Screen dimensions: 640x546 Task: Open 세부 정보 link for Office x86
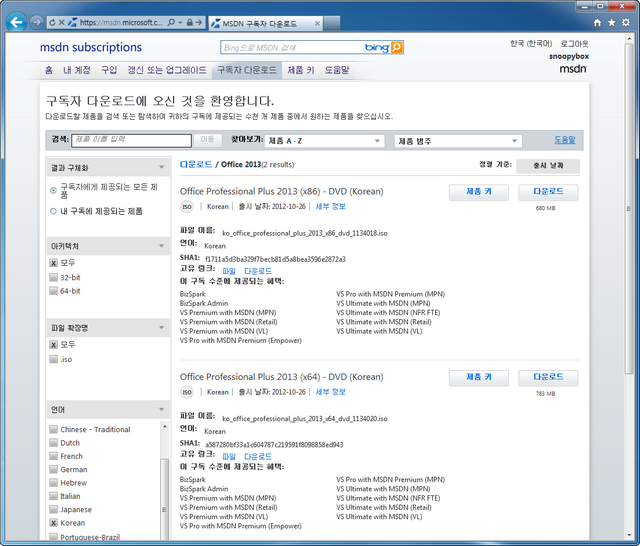(x=331, y=206)
